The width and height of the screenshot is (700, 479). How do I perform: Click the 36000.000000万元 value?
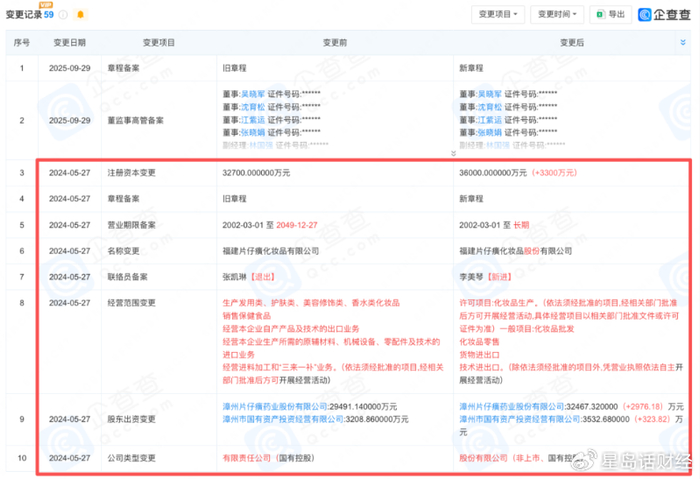(x=493, y=173)
